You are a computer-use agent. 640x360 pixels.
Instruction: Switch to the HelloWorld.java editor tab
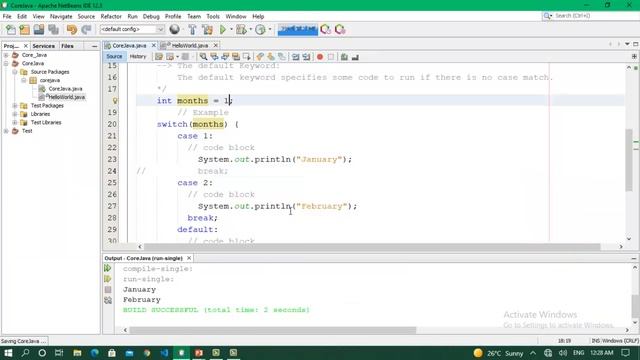point(189,45)
